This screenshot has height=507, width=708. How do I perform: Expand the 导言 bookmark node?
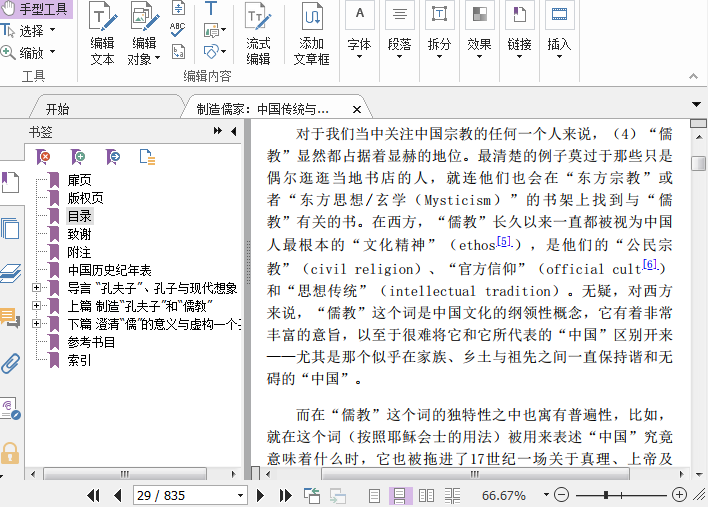tap(36, 287)
